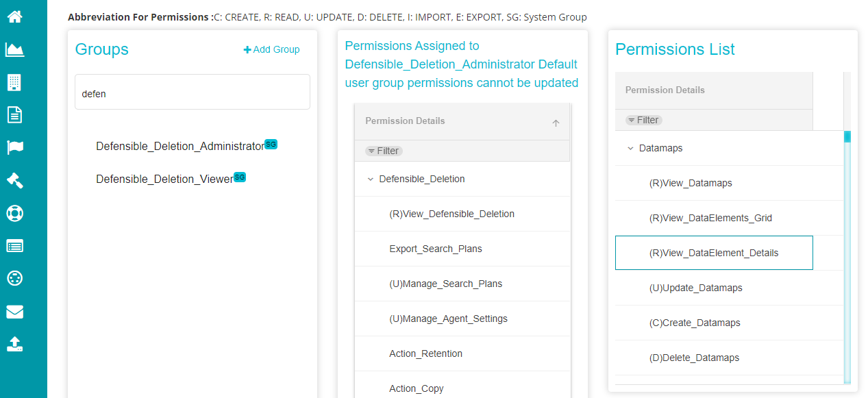Viewport: 868px width, 398px height.
Task: Open the life-ring support icon
Action: click(14, 213)
